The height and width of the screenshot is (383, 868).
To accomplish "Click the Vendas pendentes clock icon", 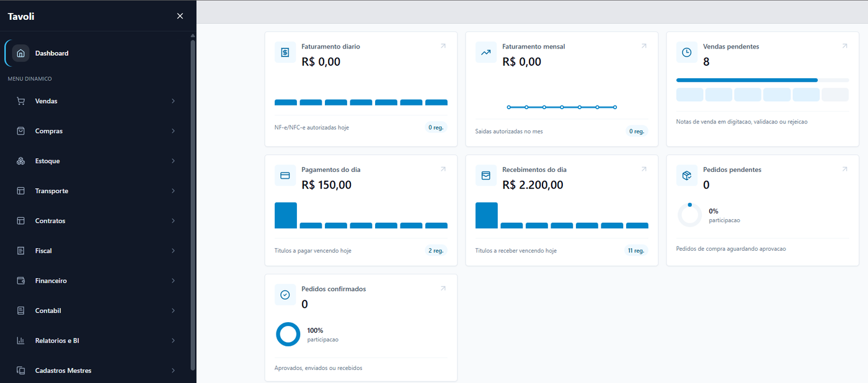I will [x=687, y=53].
